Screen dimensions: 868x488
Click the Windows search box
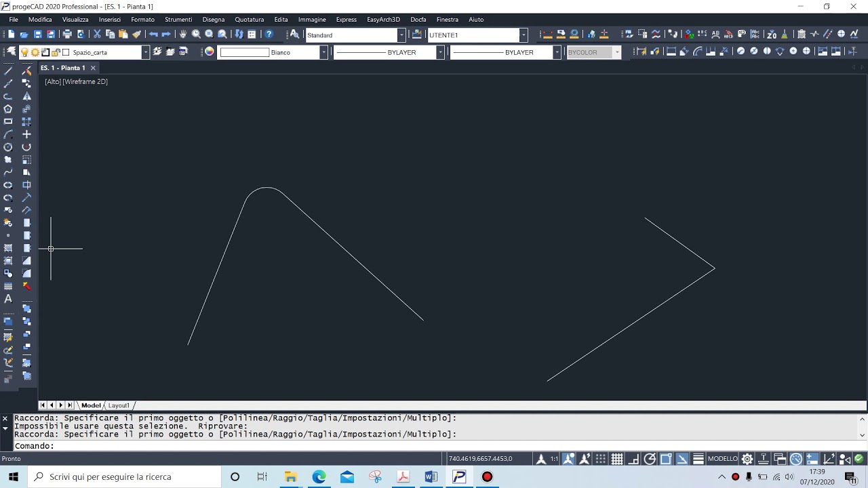125,476
